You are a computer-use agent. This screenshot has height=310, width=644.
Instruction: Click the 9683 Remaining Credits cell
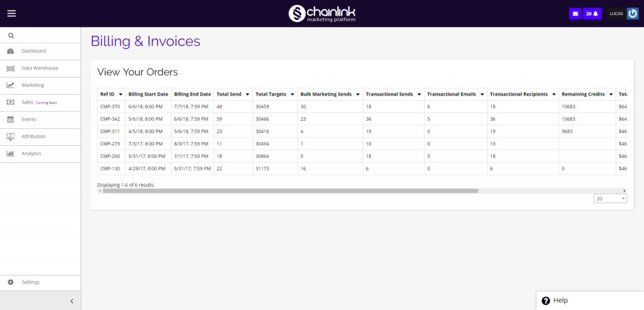click(587, 131)
